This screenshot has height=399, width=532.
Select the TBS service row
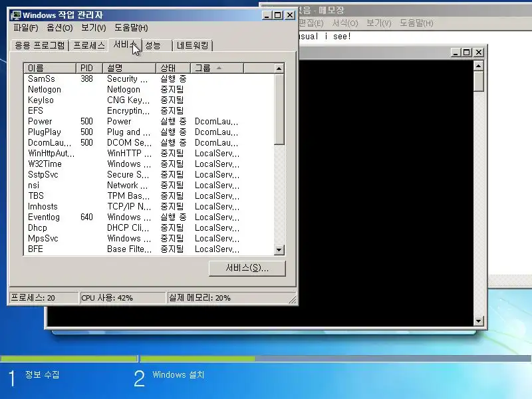(x=149, y=196)
